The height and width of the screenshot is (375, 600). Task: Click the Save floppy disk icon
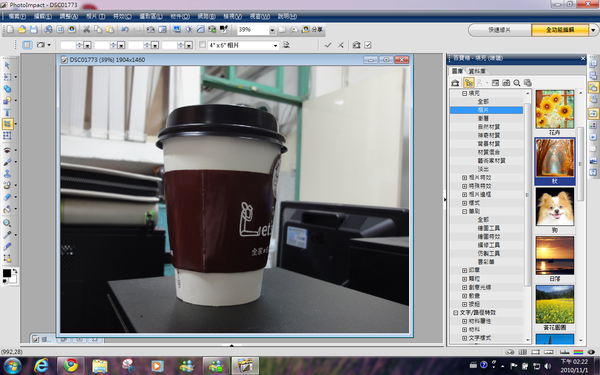pyautogui.click(x=34, y=29)
